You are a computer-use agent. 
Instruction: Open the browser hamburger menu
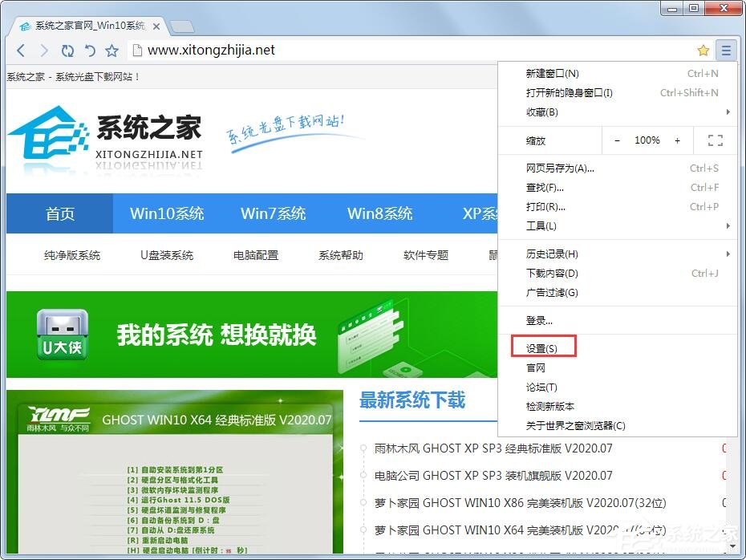727,50
